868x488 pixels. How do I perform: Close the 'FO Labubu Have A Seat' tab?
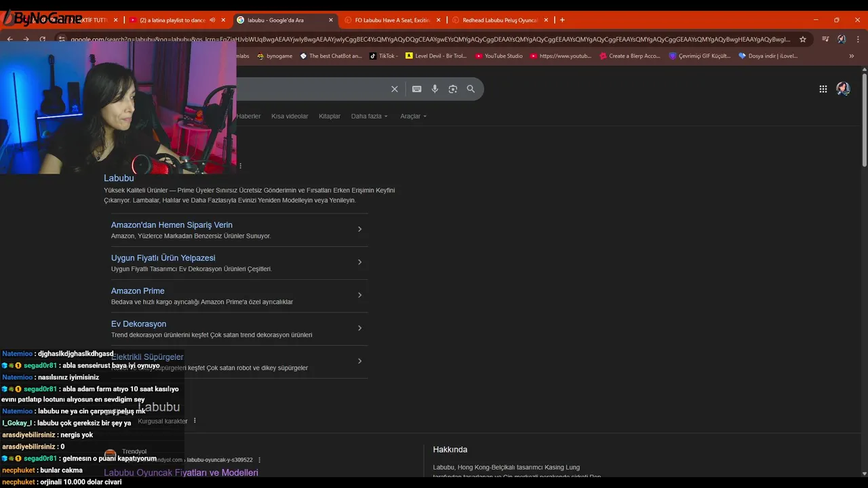coord(438,20)
